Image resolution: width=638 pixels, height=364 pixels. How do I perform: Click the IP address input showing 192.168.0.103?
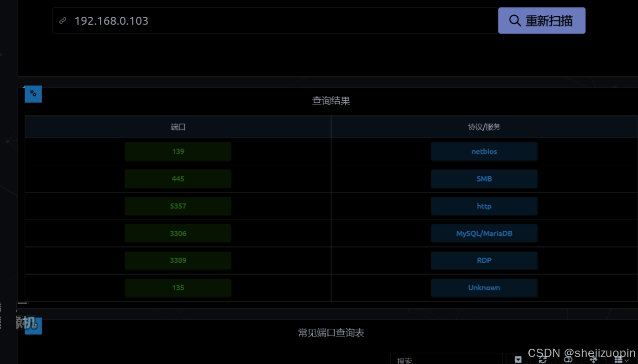point(275,20)
